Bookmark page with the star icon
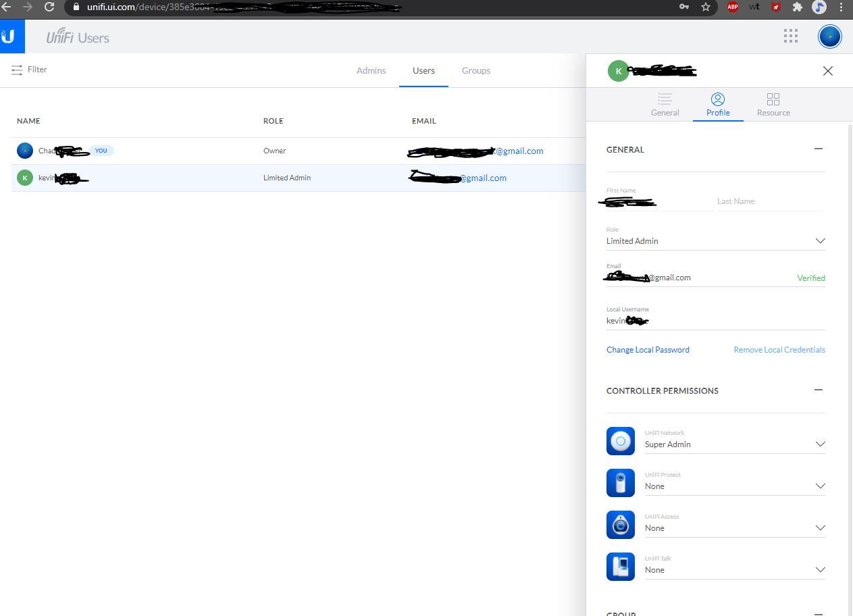 [x=706, y=7]
